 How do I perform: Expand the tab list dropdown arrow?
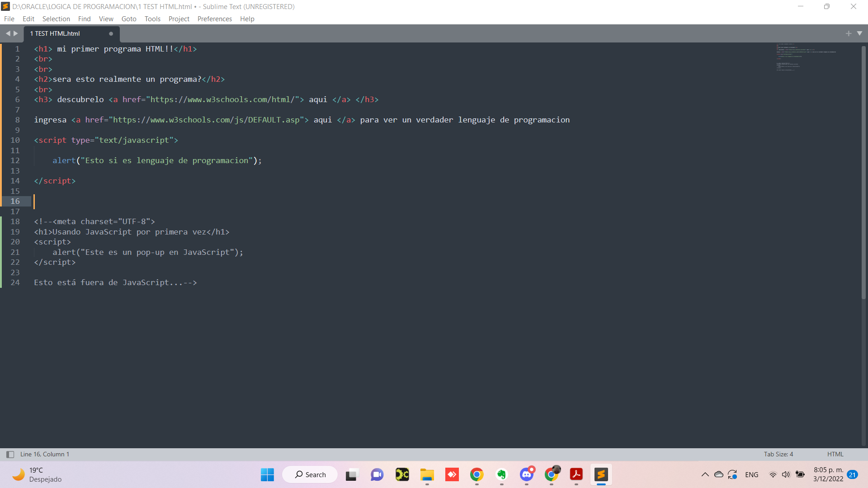859,33
